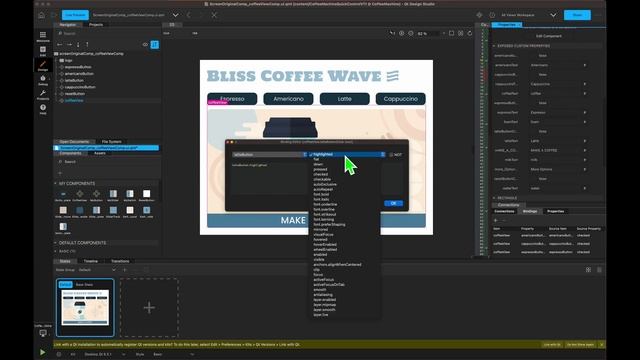
Task: Switch to Edit mode icon
Action: pos(43,51)
